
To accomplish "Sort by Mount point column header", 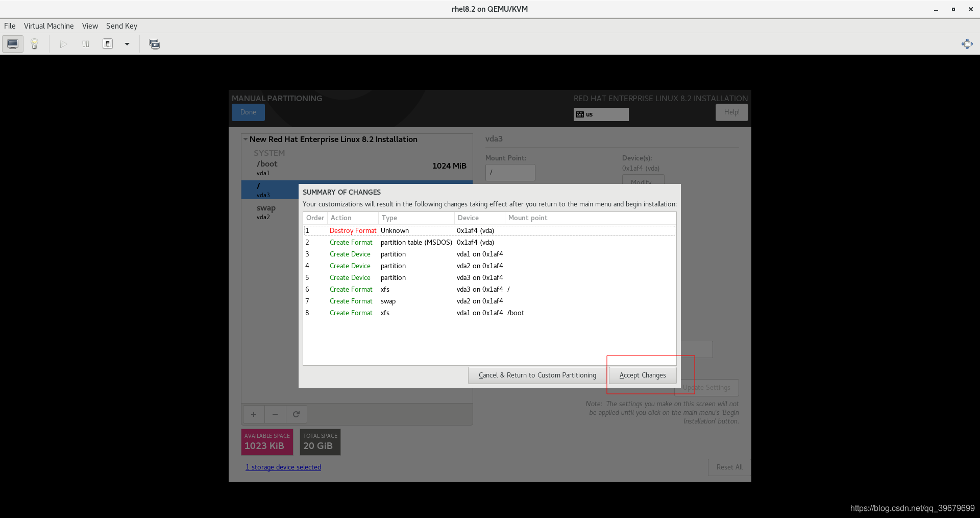I will [x=590, y=218].
